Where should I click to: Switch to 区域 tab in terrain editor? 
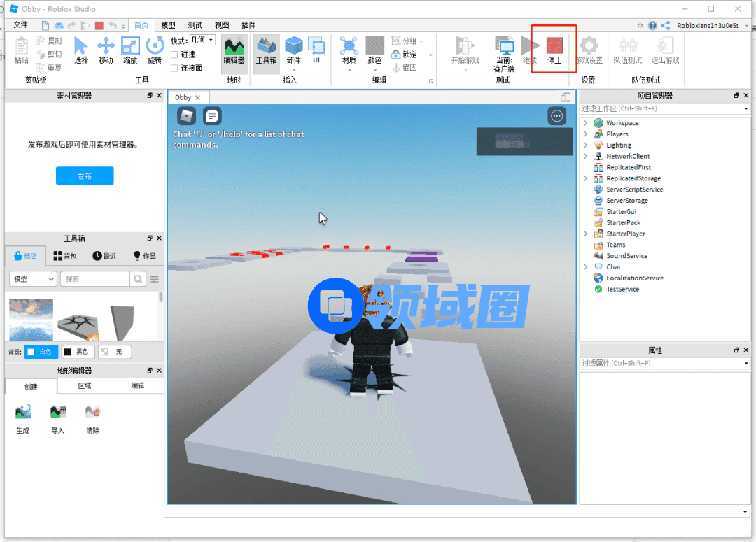pyautogui.click(x=85, y=386)
